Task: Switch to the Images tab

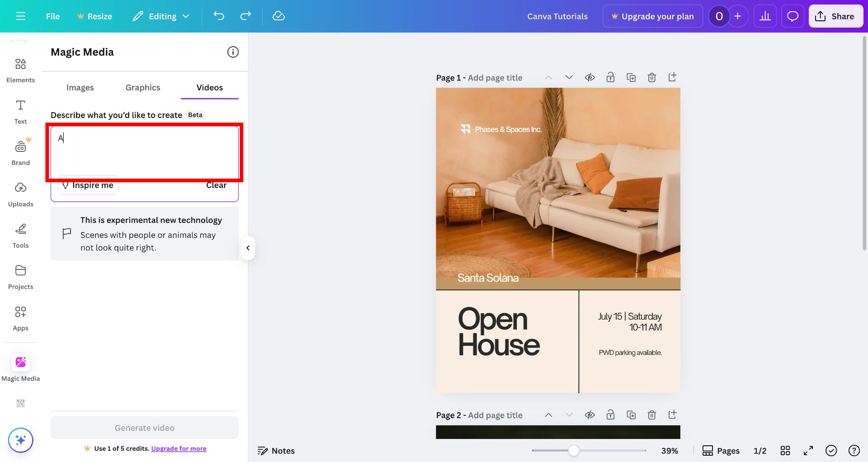Action: [80, 87]
